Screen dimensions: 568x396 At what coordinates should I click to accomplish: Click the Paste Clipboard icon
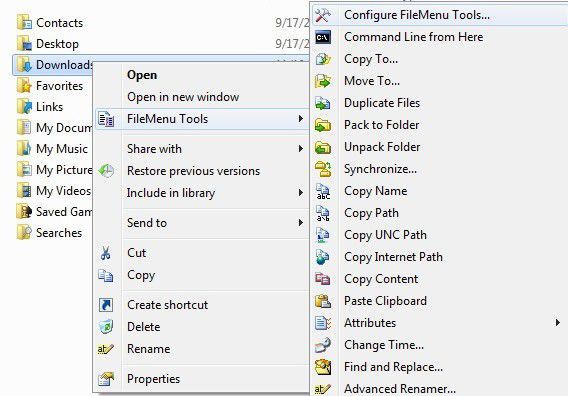tap(323, 301)
